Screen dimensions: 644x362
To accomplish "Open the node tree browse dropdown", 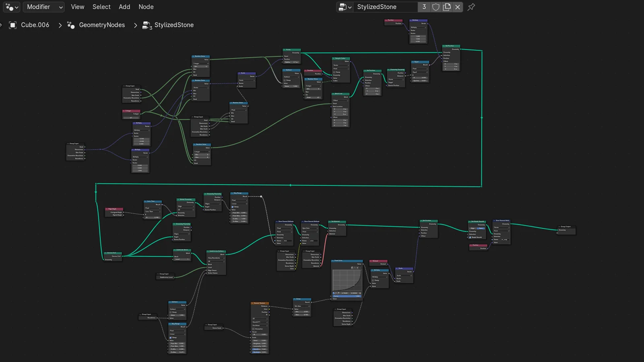I will click(x=345, y=7).
